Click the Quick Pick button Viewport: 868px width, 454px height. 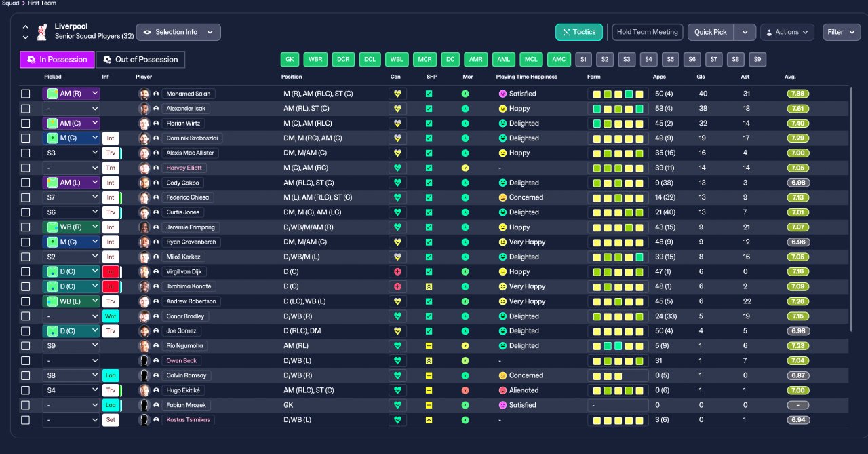[711, 32]
